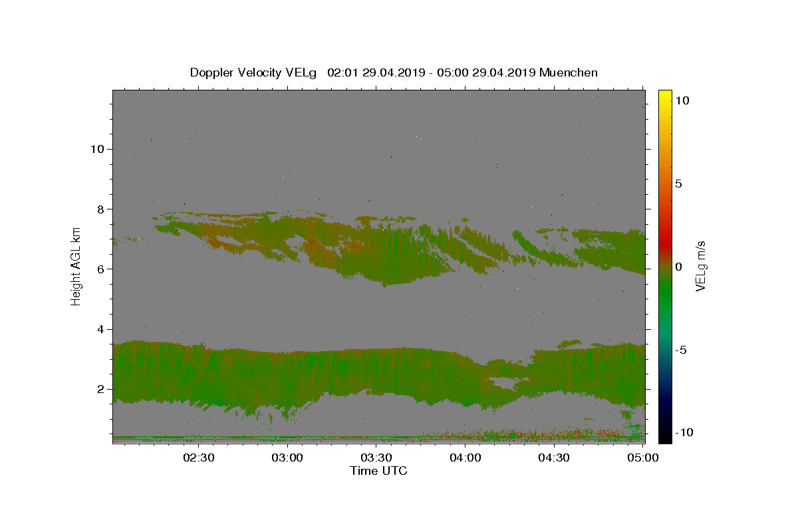Click the 04:30 time tick label
The height and width of the screenshot is (532, 798).
tap(554, 458)
